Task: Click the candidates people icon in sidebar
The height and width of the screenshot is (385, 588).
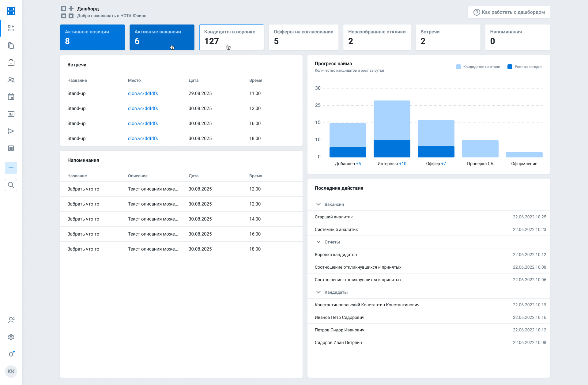Action: click(11, 80)
